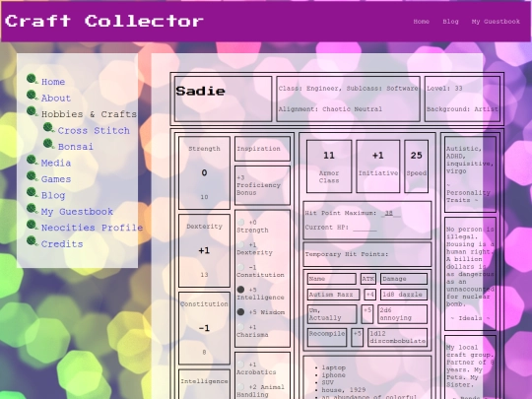
Task: Go to the Cross Stitch page
Action: 94,131
